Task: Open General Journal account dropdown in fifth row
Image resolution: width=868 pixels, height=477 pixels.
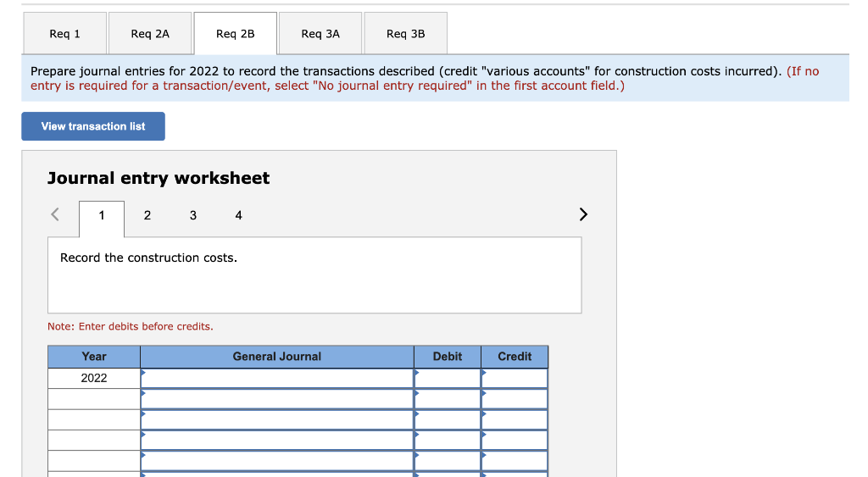Action: tap(277, 461)
